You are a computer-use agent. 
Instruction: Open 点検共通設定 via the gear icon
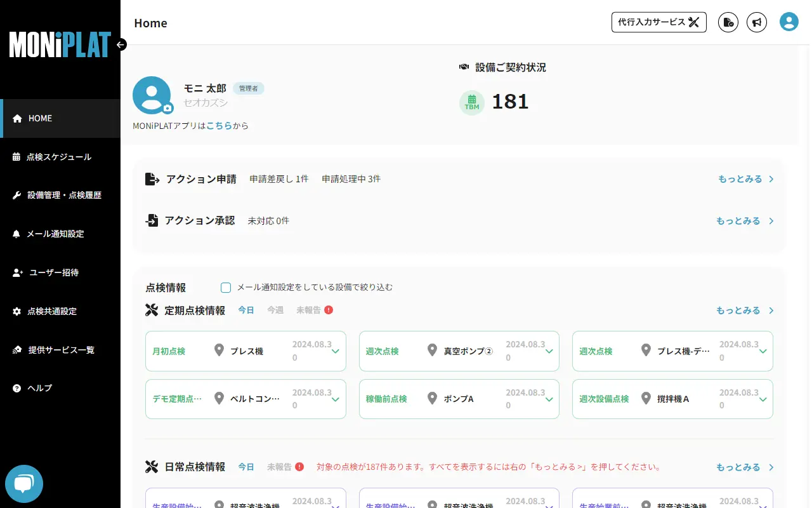click(x=16, y=311)
